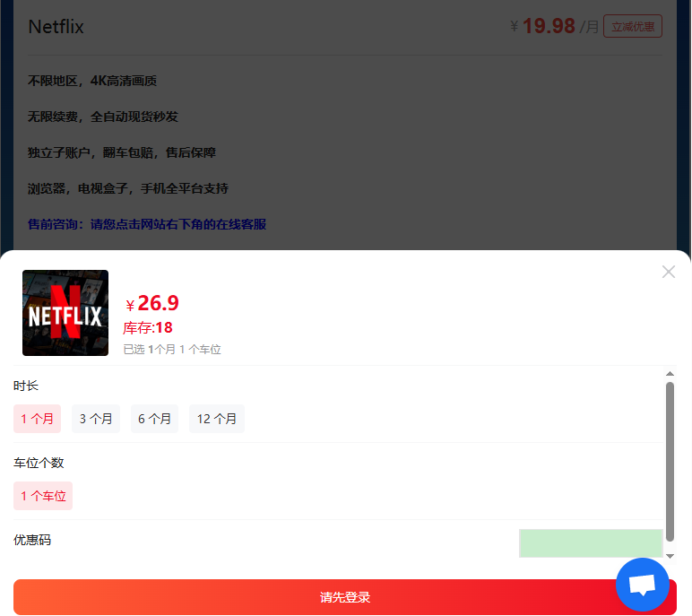The height and width of the screenshot is (616, 692).
Task: Click the 无限续费，全自动现货秒发 description line
Action: coord(103,117)
